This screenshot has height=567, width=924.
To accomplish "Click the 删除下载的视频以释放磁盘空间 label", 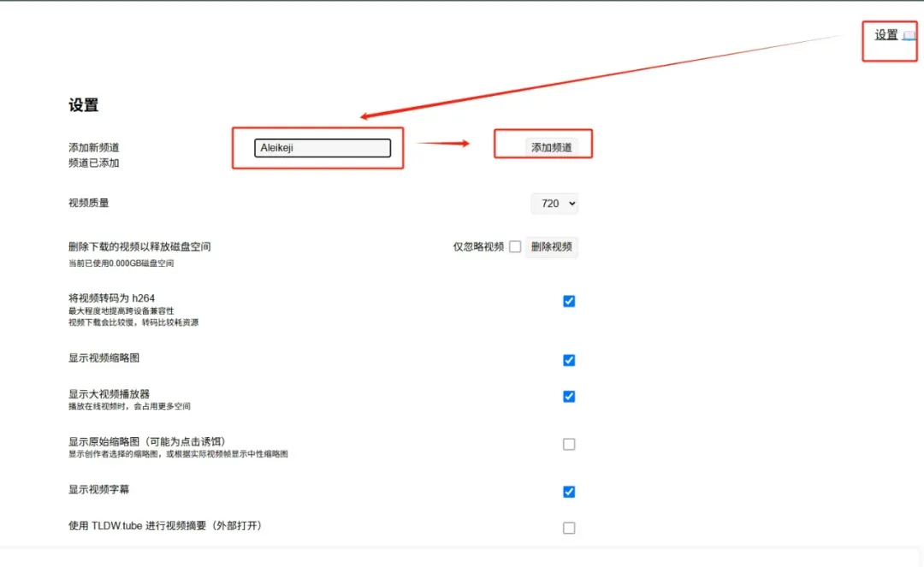I will point(139,246).
